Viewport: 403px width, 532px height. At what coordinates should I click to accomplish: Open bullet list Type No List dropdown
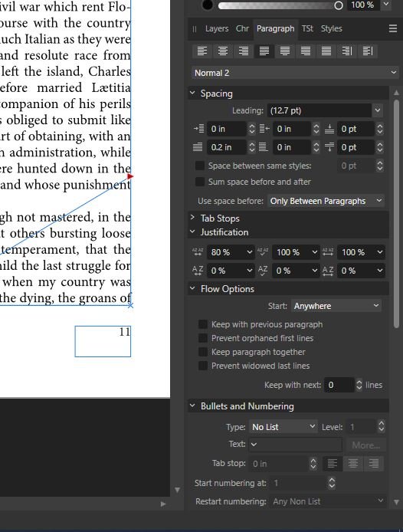coord(283,427)
